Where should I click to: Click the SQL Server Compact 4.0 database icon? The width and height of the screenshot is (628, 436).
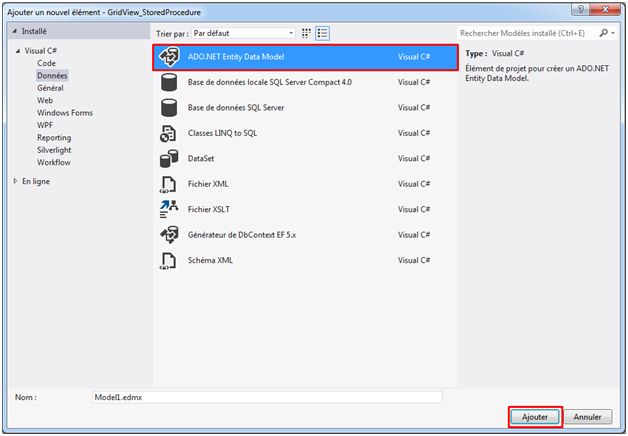click(x=169, y=82)
